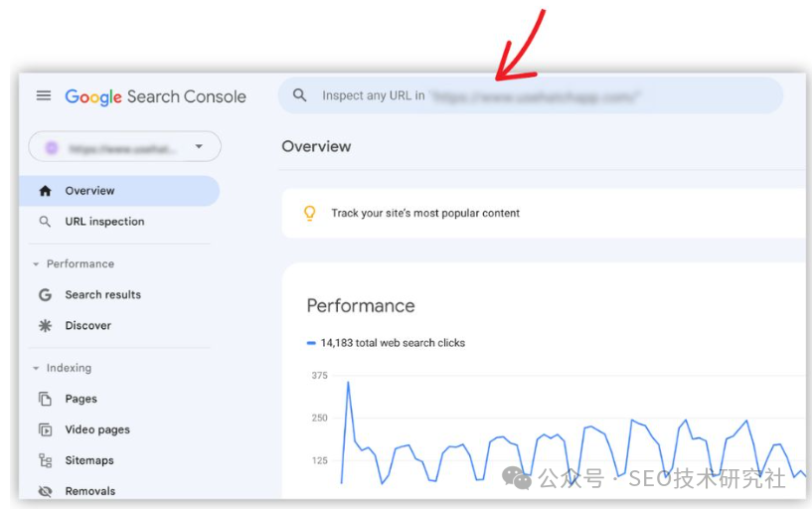812x511 pixels.
Task: Select the Overview home icon
Action: point(45,191)
